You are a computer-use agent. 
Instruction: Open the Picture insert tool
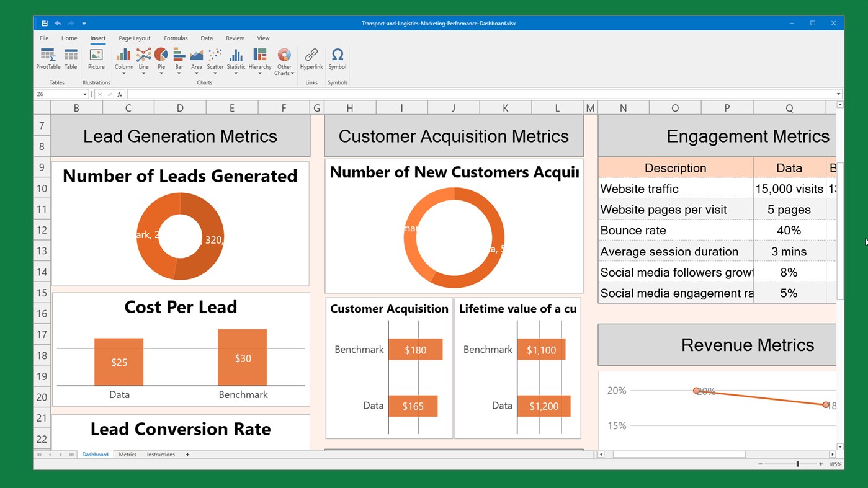coord(96,60)
